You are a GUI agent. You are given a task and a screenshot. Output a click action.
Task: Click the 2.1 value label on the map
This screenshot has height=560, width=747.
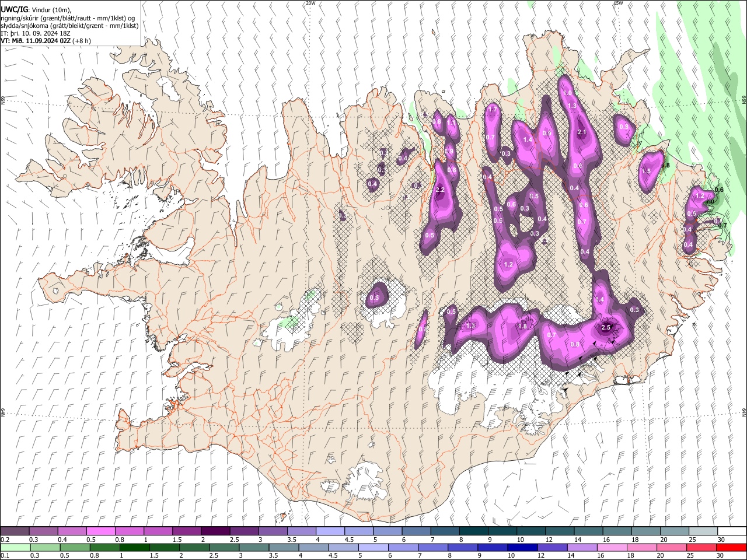581,132
